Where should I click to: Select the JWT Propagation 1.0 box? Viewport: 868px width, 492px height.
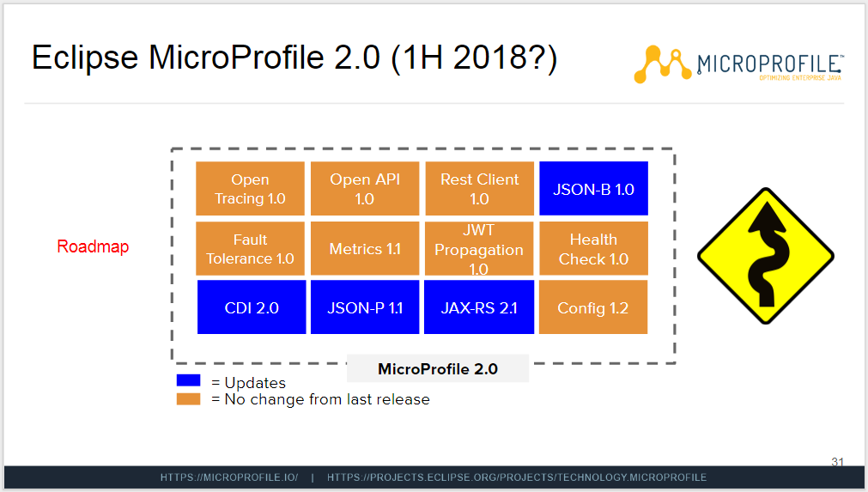click(479, 248)
